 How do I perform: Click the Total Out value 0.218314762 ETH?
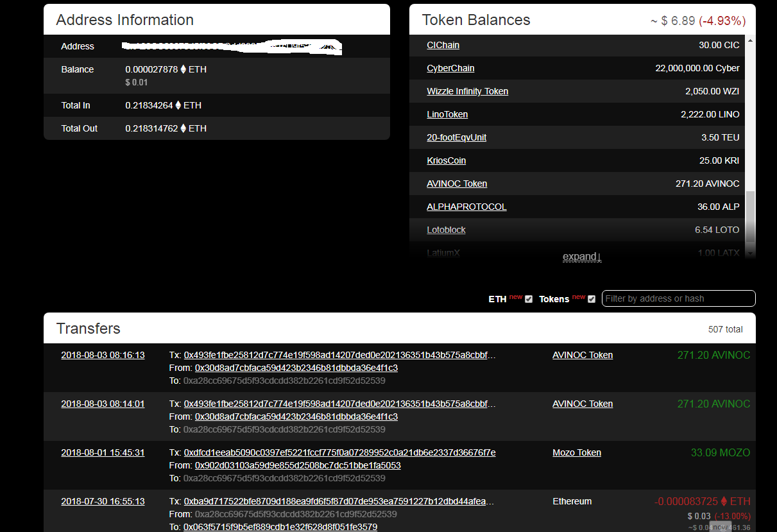[x=166, y=128]
